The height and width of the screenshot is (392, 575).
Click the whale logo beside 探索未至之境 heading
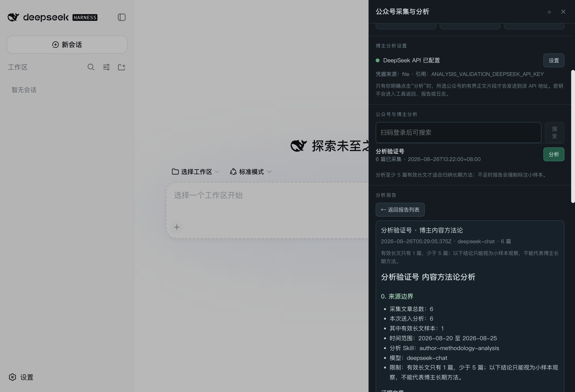299,146
